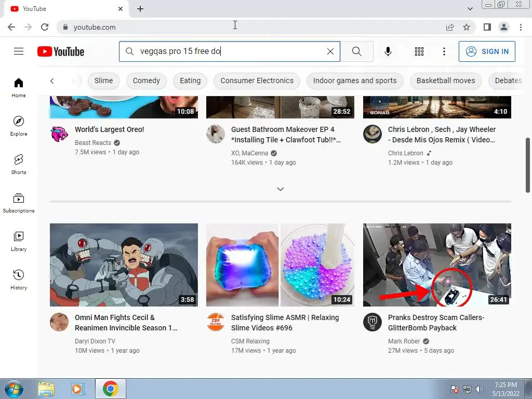Open Mark Rober channel name
Screen dimensions: 532x399
404,341
